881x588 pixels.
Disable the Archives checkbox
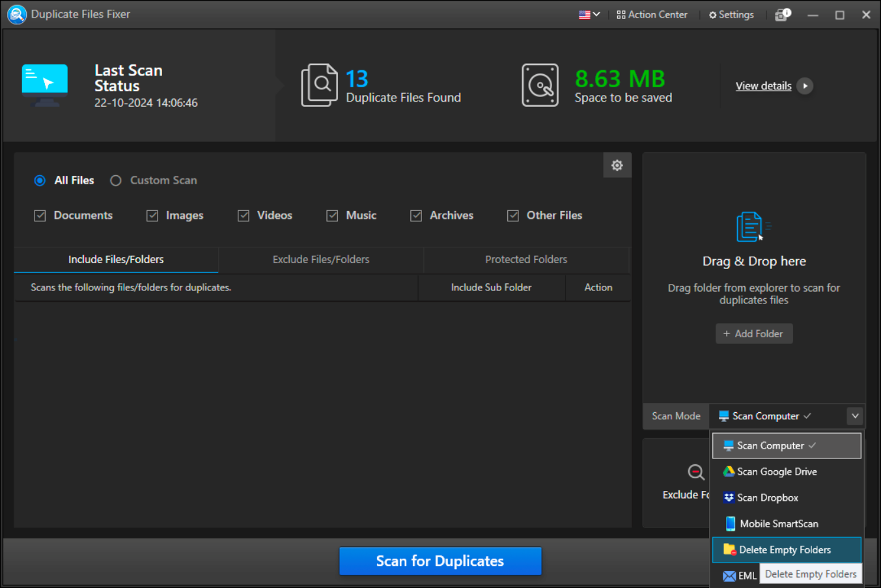(x=416, y=216)
